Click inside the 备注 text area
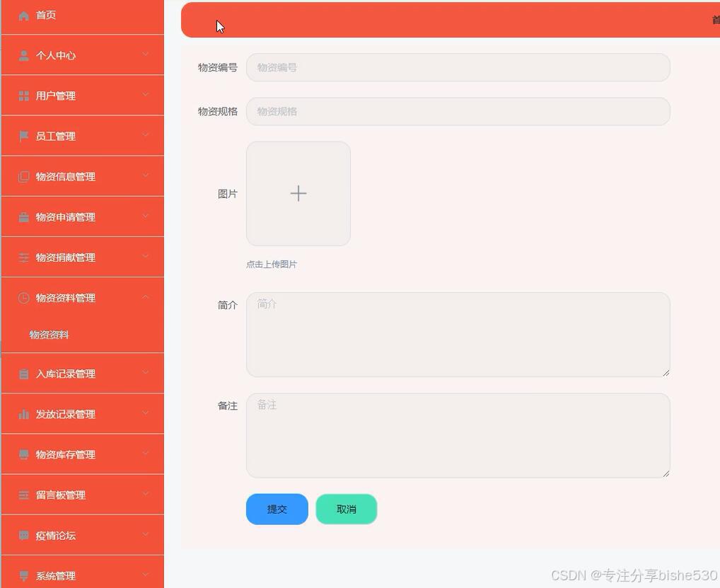 [458, 435]
